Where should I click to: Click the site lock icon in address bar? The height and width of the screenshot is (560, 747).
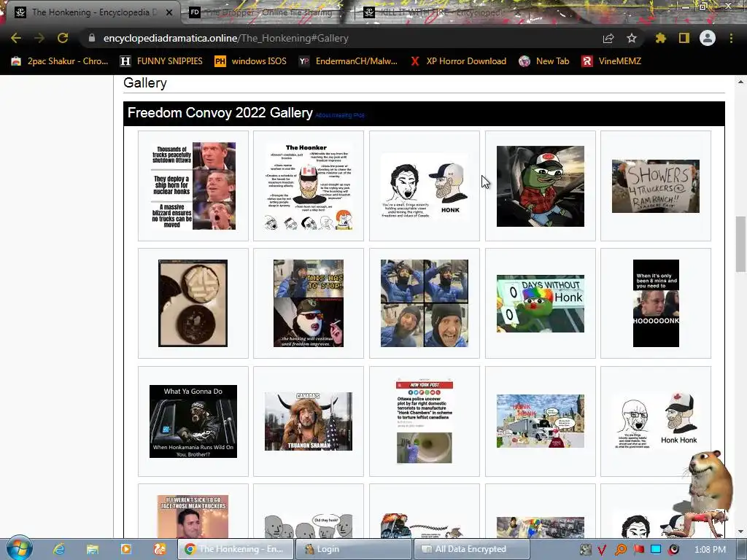point(91,38)
